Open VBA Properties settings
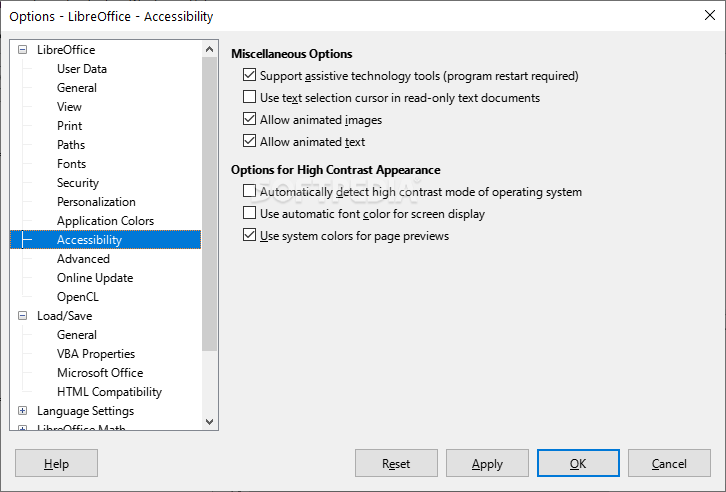The width and height of the screenshot is (726, 492). [x=96, y=353]
